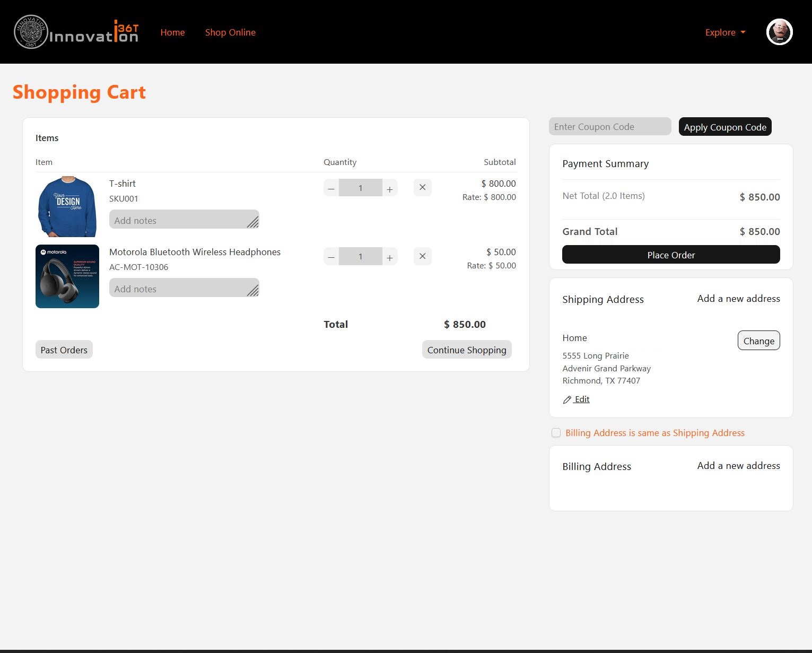Remove T-shirt from the cart
Viewport: 812px width, 653px height.
click(422, 187)
